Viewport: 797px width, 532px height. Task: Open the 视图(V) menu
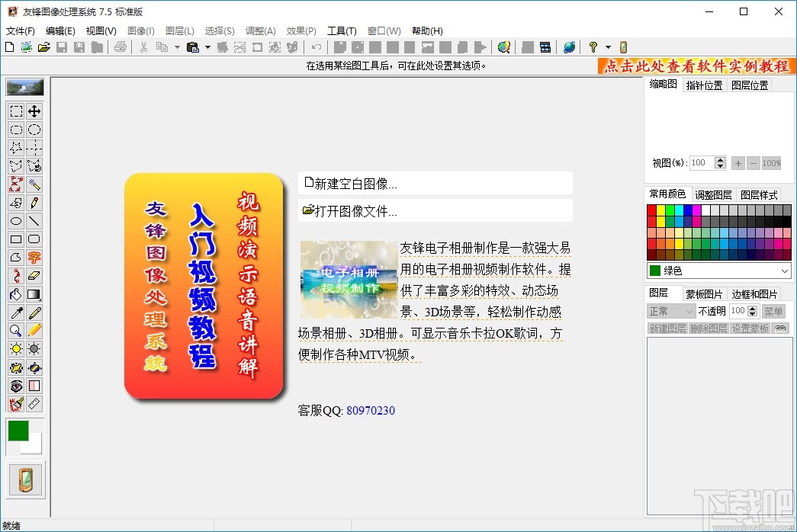[x=101, y=31]
